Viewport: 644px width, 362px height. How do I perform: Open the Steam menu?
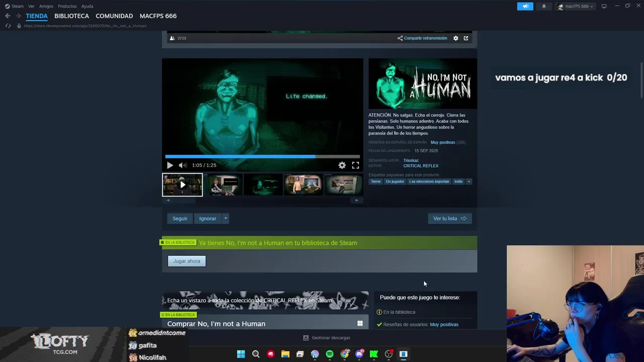click(14, 6)
